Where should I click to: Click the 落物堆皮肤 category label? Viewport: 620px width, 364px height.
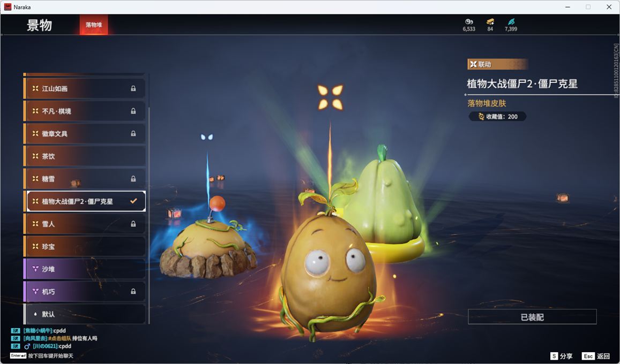pyautogui.click(x=487, y=103)
